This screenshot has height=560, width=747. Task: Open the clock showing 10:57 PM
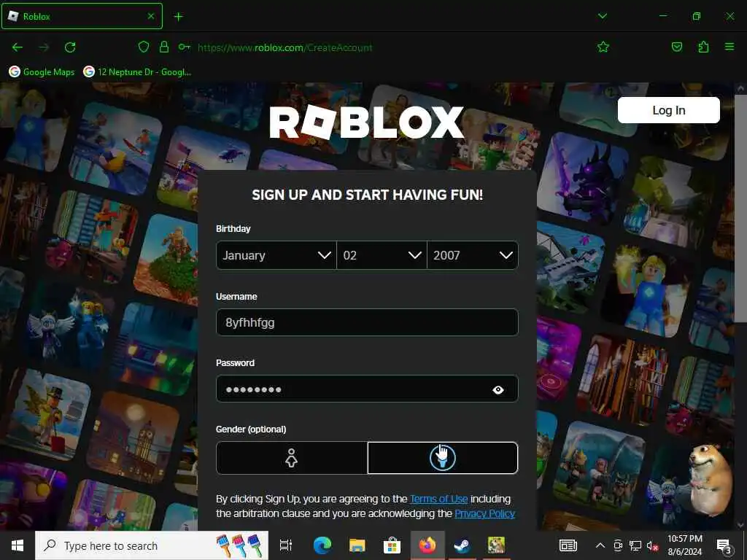tap(684, 545)
